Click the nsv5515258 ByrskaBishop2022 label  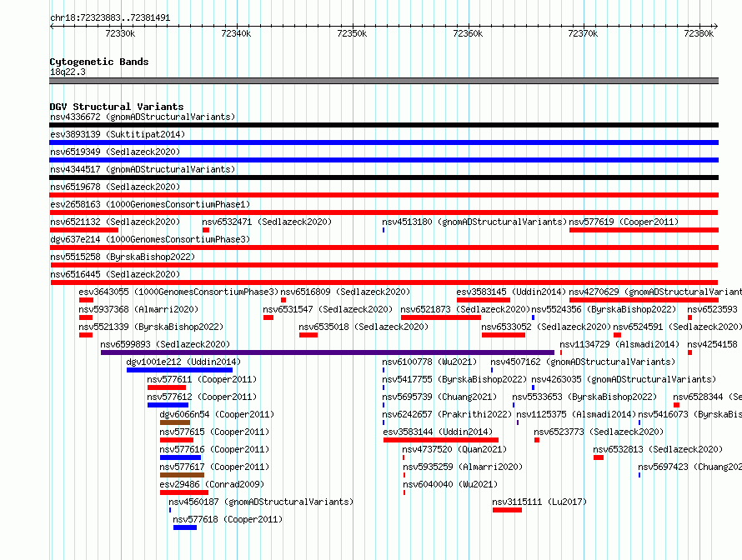[x=123, y=257]
